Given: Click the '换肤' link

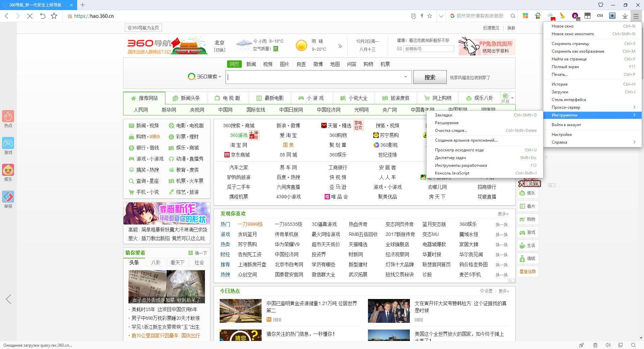Looking at the screenshot, I should (x=511, y=28).
